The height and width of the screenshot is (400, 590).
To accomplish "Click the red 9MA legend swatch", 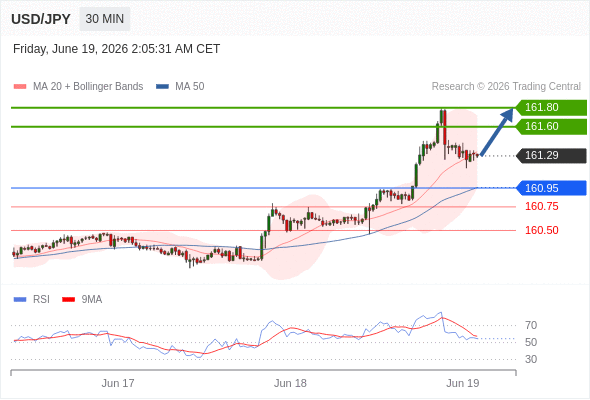I will tap(68, 300).
